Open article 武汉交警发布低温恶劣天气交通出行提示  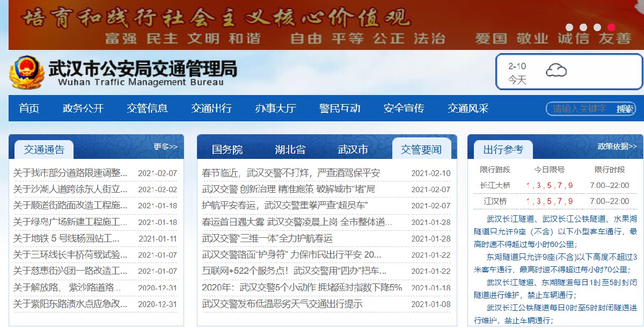(282, 304)
